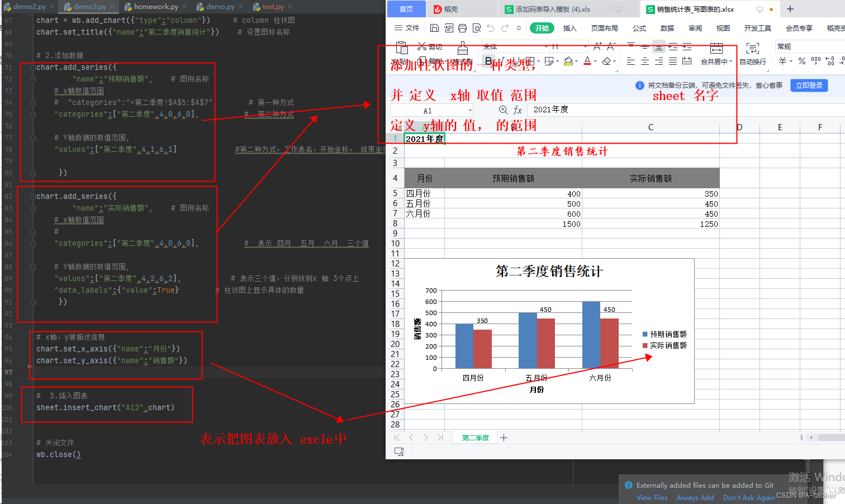Select the fill color paint bucket icon
This screenshot has width=845, height=504.
tap(568, 60)
